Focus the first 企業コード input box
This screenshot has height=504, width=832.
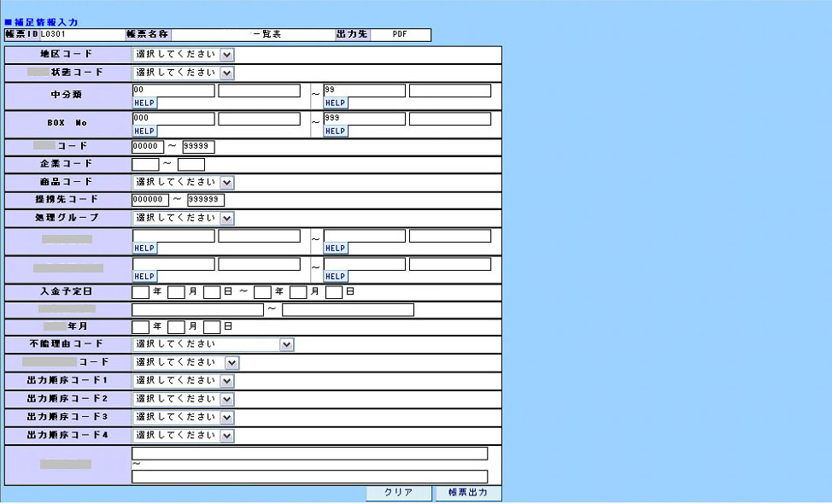145,164
